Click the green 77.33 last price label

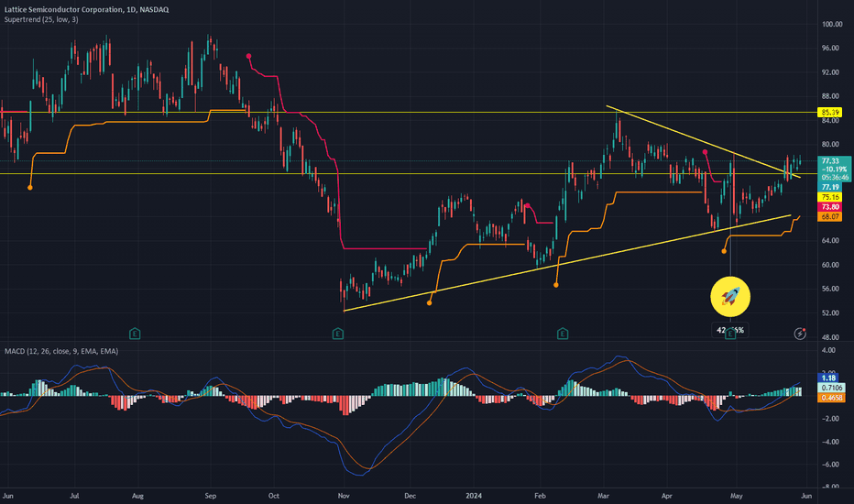coord(834,169)
